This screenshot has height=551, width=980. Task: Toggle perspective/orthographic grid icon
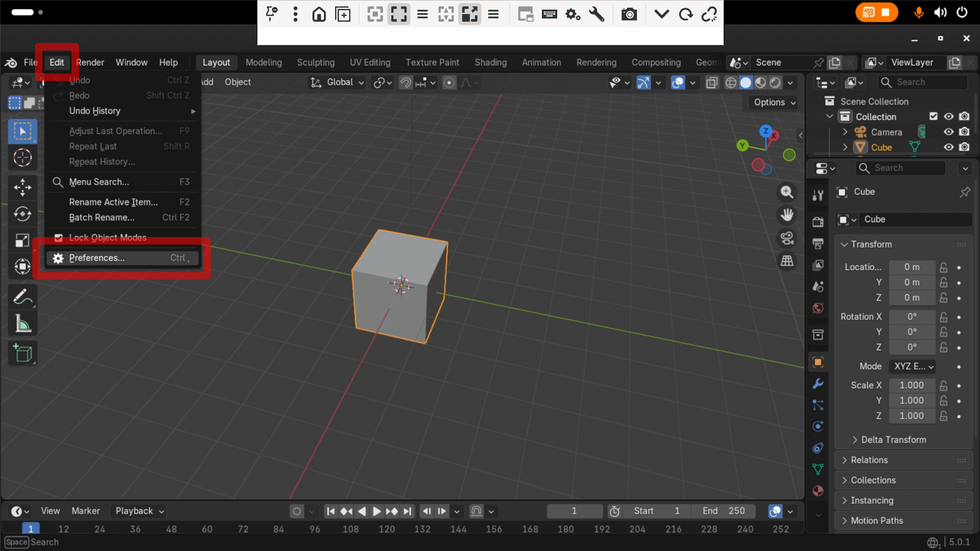point(787,262)
